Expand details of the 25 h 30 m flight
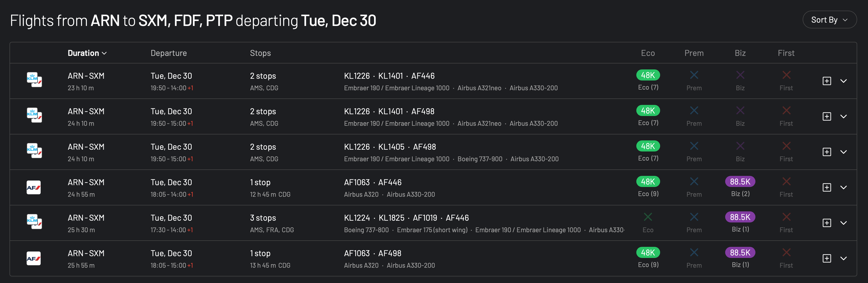Screen dimensions: 868x283 843,223
